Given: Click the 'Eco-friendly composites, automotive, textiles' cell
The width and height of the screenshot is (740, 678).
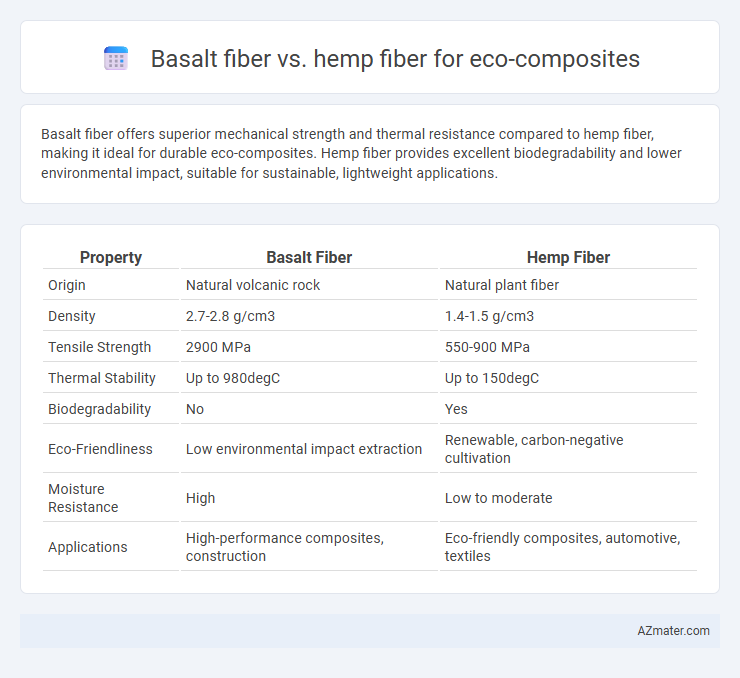Looking at the screenshot, I should coord(563,547).
